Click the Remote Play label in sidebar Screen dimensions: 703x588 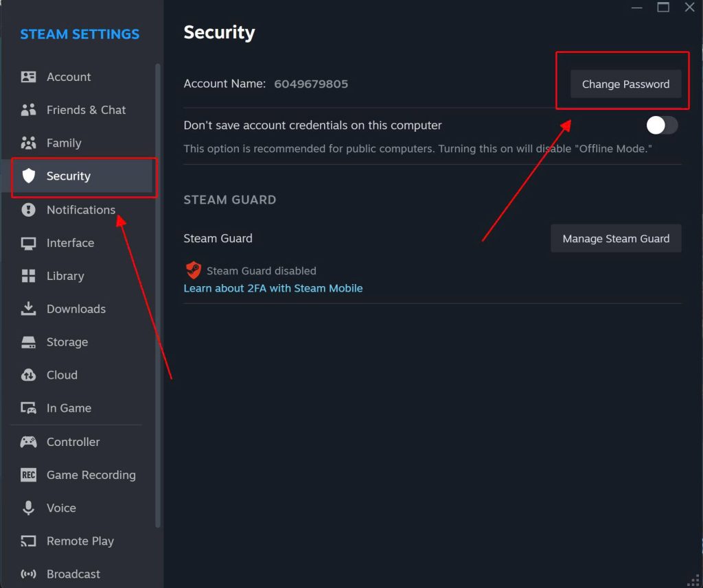(80, 541)
